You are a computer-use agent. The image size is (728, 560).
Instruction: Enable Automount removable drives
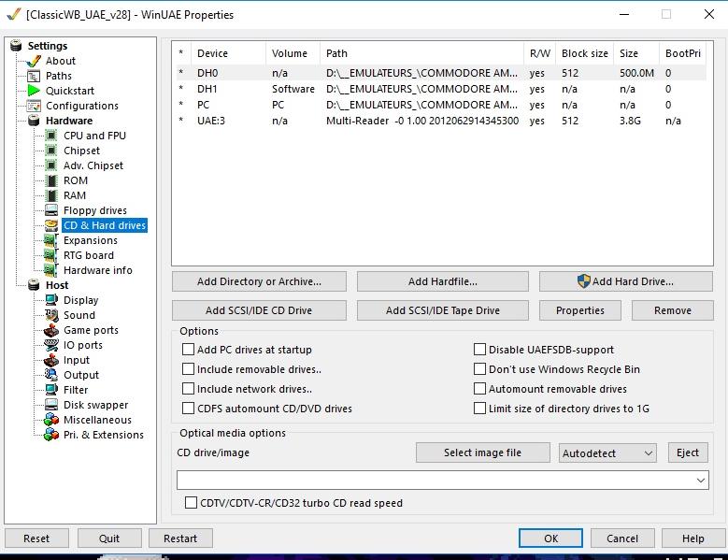[x=479, y=389]
